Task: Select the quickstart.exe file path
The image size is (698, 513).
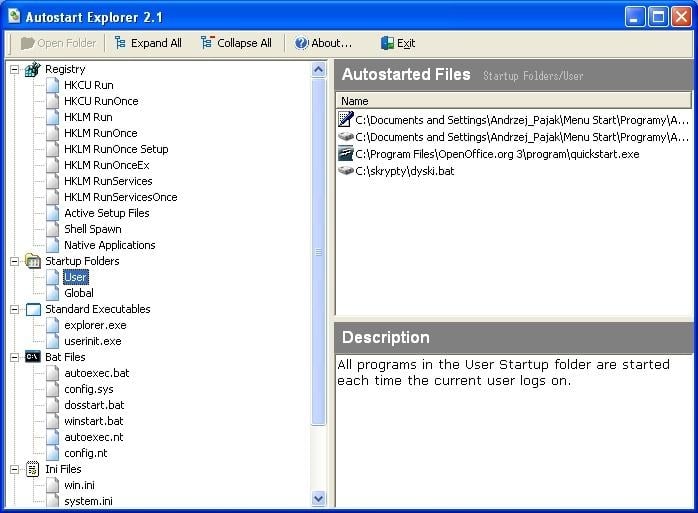Action: (x=497, y=154)
